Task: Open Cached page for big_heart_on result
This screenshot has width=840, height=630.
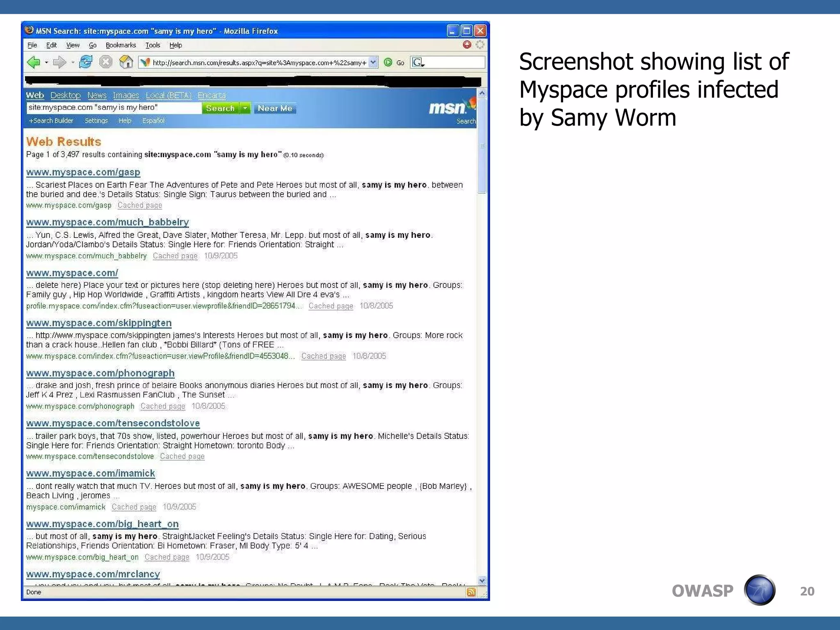Action: pos(167,557)
